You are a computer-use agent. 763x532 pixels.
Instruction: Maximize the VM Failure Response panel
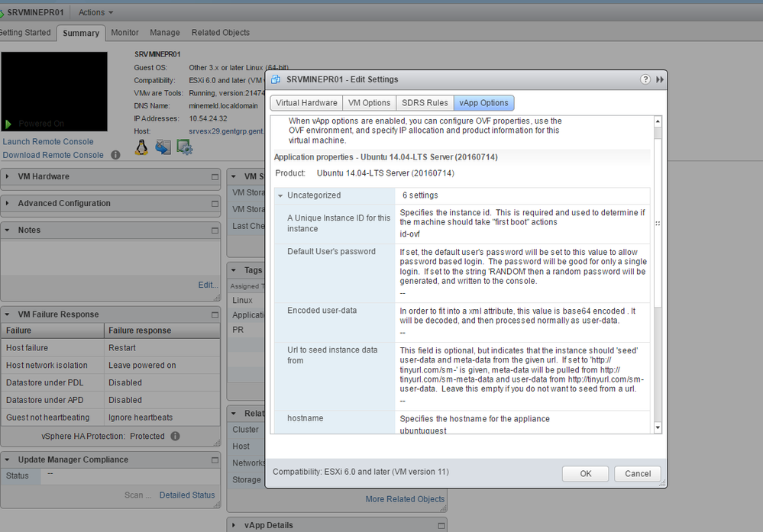[215, 314]
